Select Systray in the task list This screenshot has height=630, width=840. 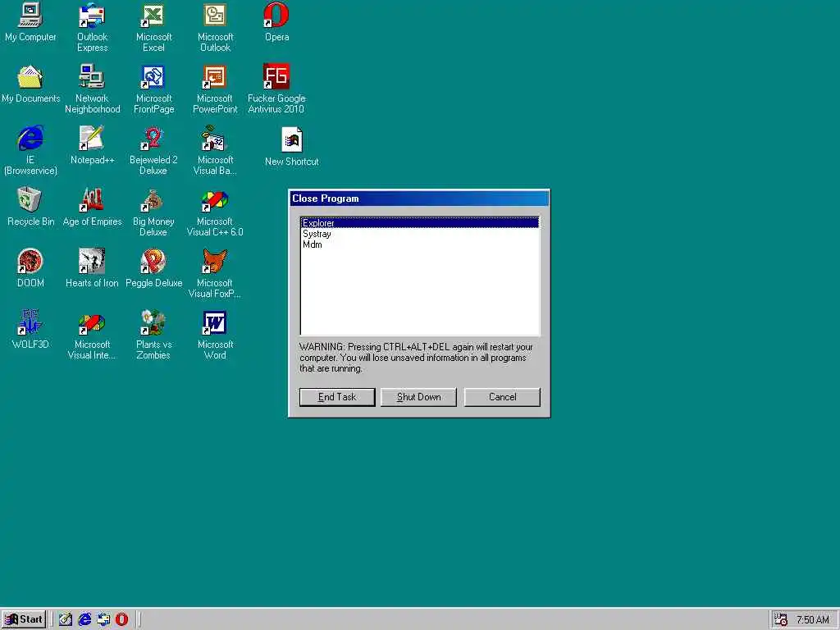(x=420, y=234)
